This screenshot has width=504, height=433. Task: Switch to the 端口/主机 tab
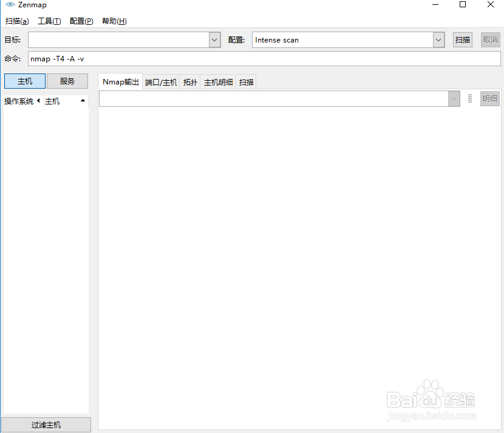coord(161,83)
